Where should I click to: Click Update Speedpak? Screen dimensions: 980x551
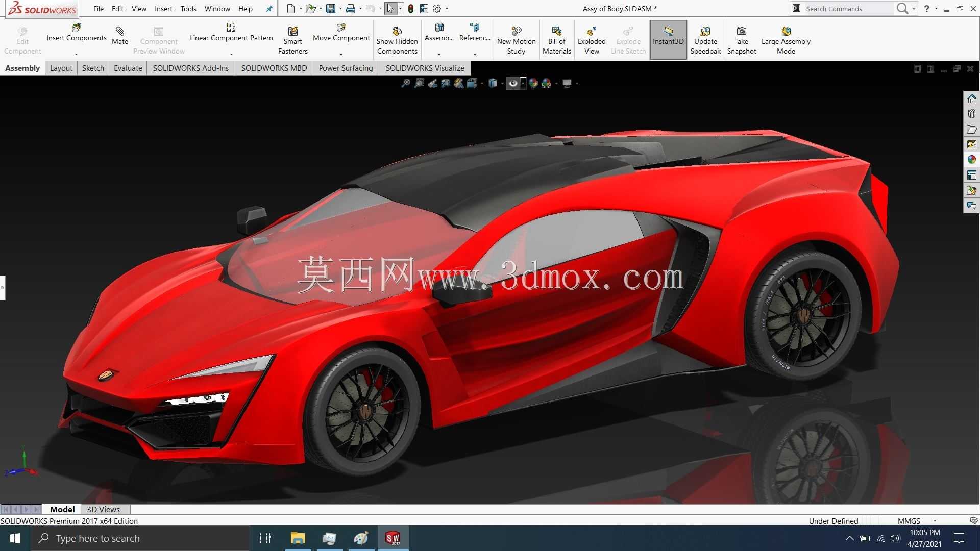tap(705, 41)
